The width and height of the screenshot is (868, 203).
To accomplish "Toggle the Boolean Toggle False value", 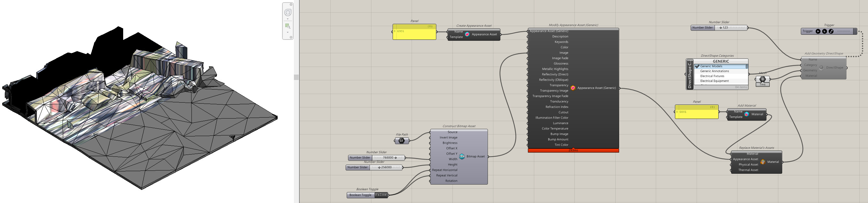I will pyautogui.click(x=381, y=195).
